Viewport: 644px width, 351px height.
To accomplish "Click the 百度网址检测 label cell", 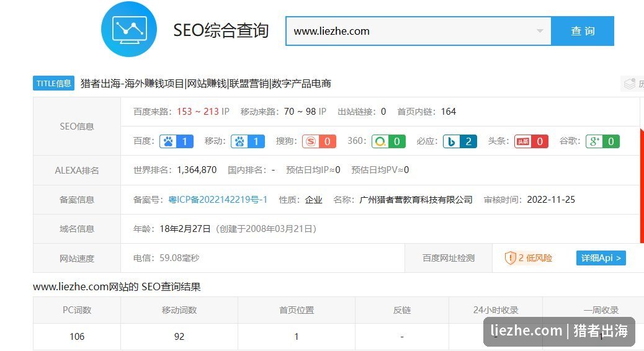I will [449, 258].
